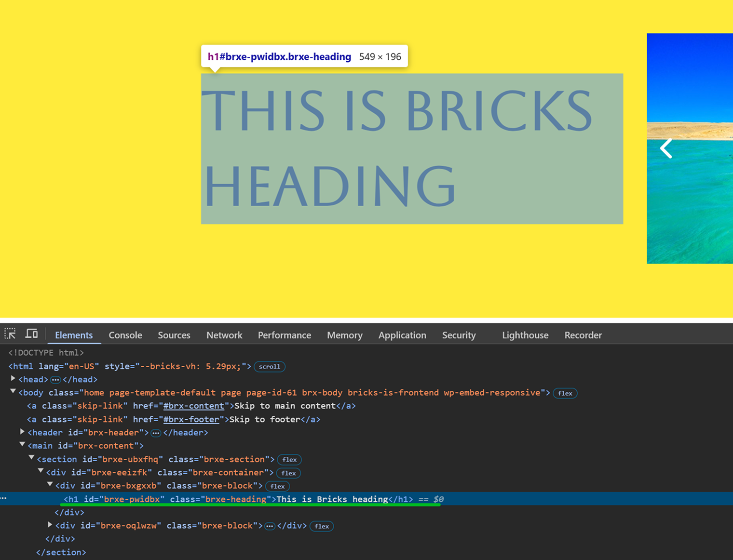The width and height of the screenshot is (733, 560).
Task: Click the scroll badge on html element
Action: [x=270, y=367]
